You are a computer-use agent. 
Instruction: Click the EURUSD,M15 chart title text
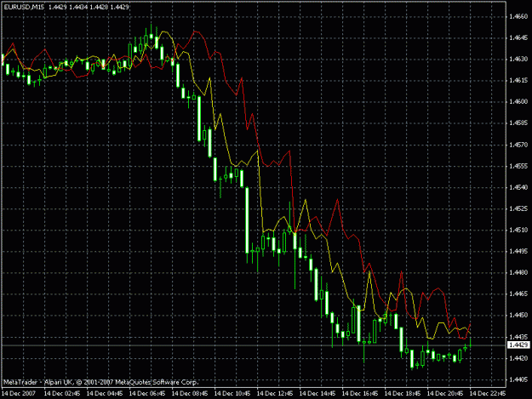coord(24,7)
